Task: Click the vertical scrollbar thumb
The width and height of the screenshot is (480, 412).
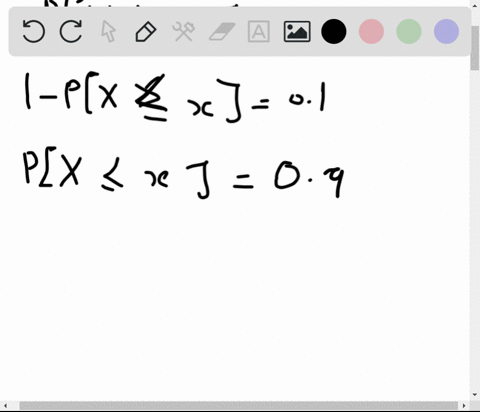Action: 475,47
